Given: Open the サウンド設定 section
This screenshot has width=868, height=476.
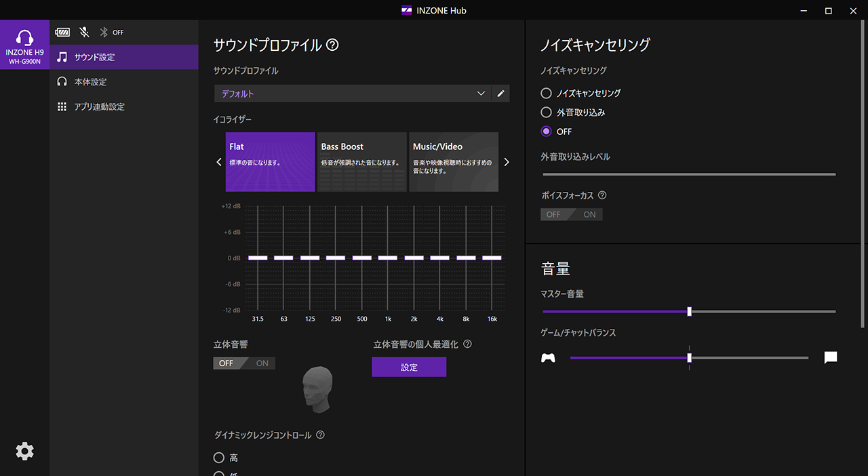Looking at the screenshot, I should point(124,57).
